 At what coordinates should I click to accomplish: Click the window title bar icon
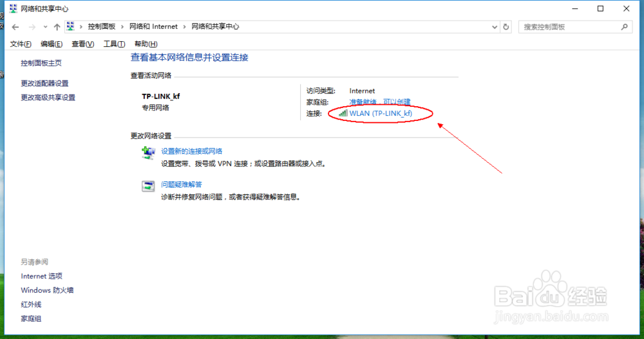pyautogui.click(x=13, y=8)
